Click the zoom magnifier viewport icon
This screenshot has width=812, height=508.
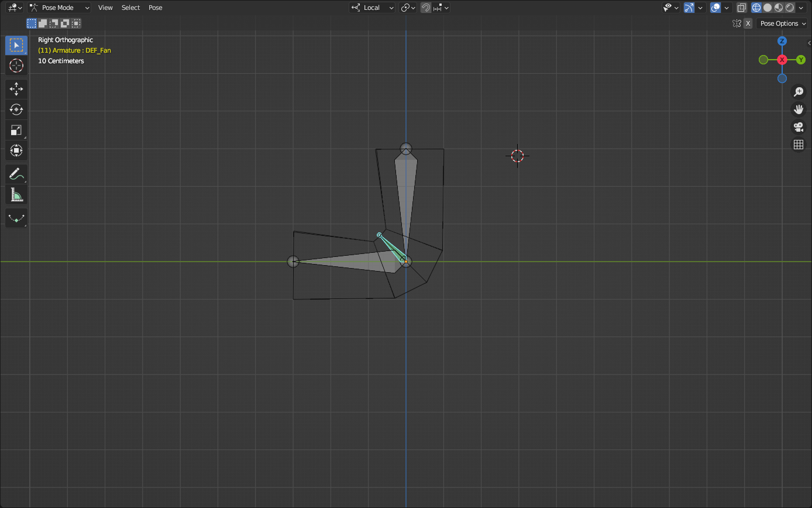click(799, 91)
